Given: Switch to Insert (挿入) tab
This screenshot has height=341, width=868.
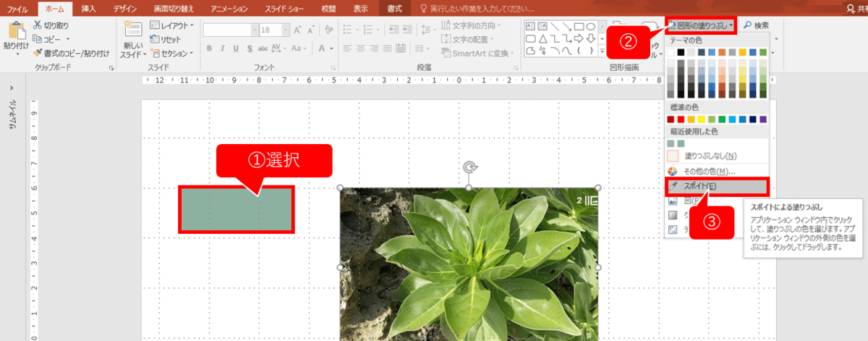Looking at the screenshot, I should point(88,9).
